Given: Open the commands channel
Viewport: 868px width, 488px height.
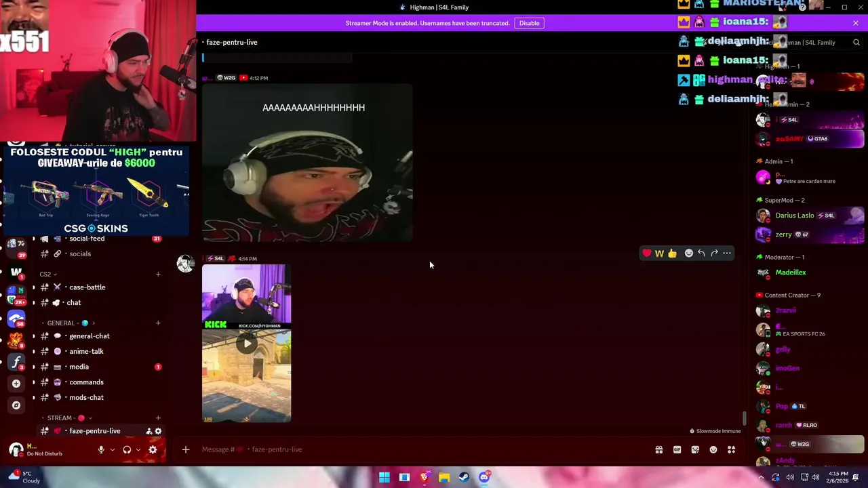Looking at the screenshot, I should click(100, 382).
